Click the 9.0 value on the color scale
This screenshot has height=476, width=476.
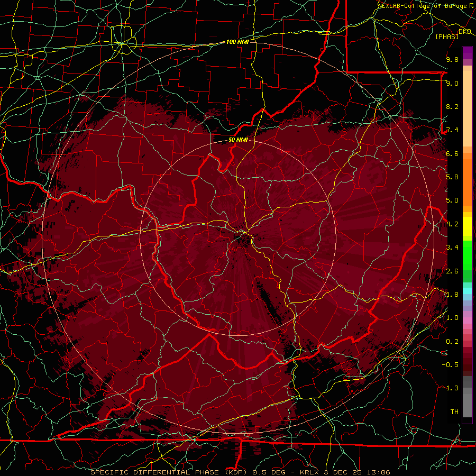(x=452, y=83)
